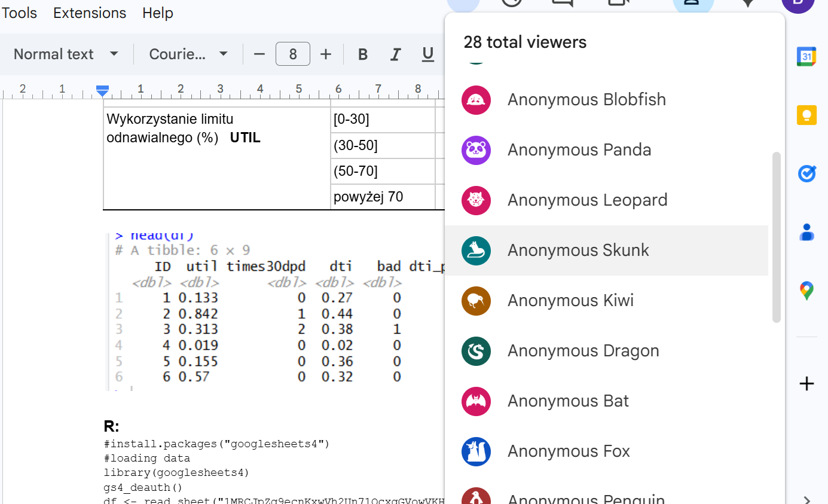Open Google Keep side panel icon

click(806, 115)
